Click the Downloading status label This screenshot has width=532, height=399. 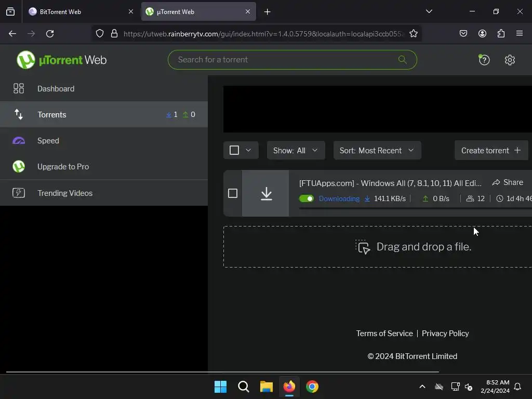[339, 198]
